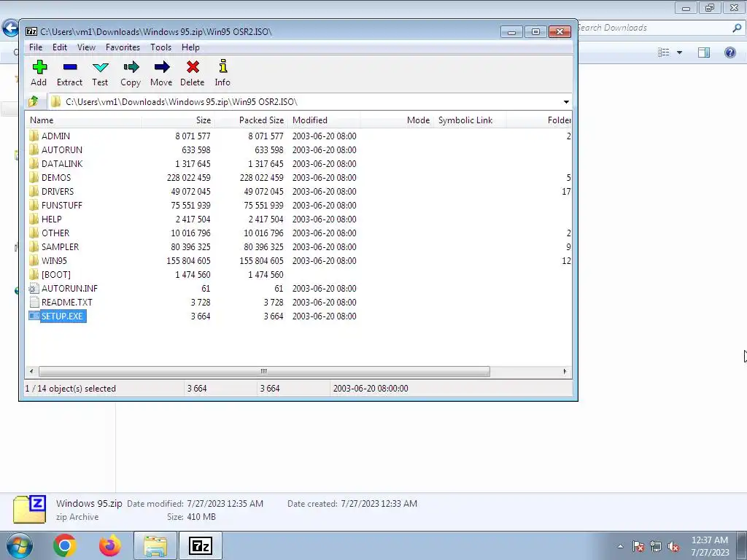This screenshot has width=747, height=560.
Task: Switch to Explorer taskbar button
Action: (155, 545)
